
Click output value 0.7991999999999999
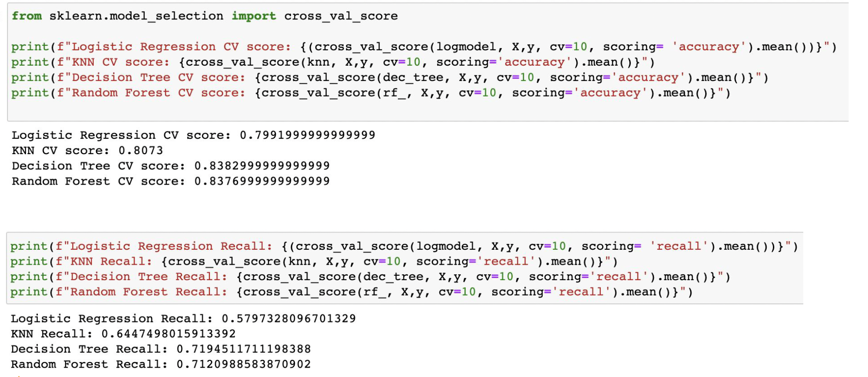308,135
